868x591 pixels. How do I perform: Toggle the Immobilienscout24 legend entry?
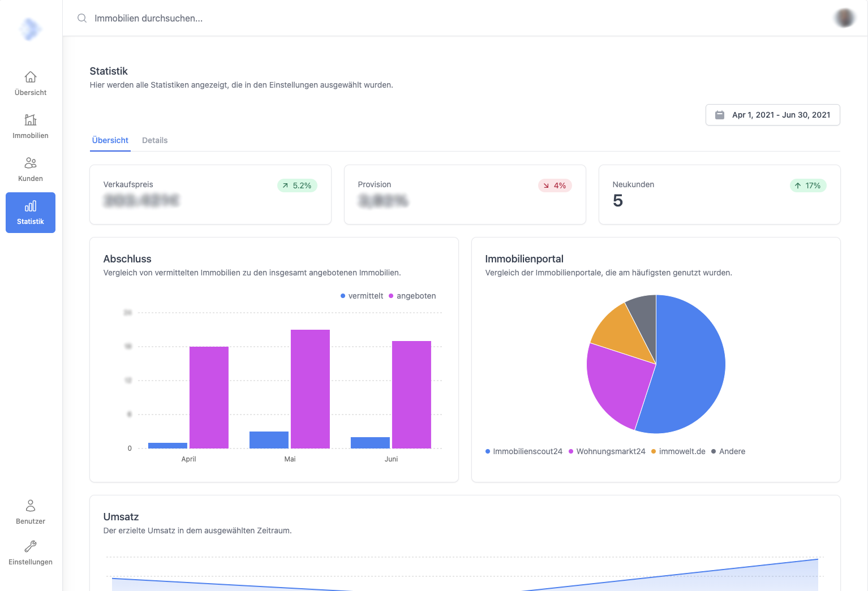[x=524, y=451]
